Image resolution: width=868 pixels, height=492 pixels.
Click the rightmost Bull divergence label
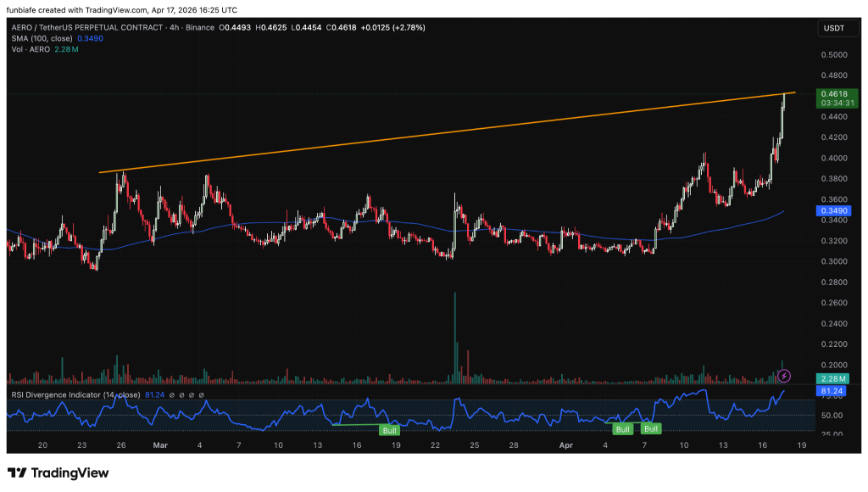click(x=650, y=429)
